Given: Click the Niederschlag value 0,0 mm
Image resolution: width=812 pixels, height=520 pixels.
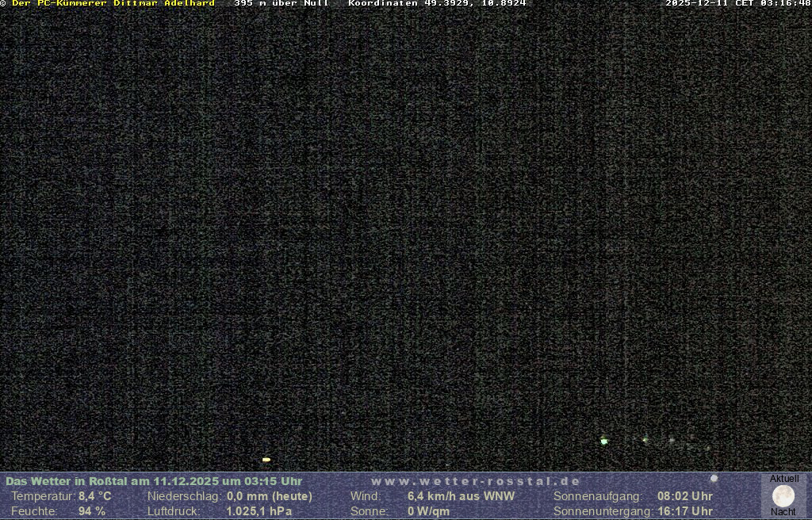Looking at the screenshot, I should tap(270, 496).
